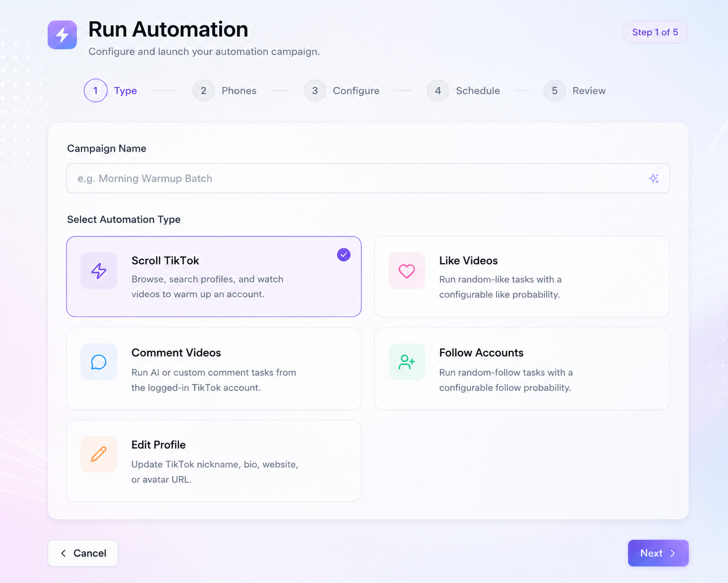Click the Schedule step label
Viewport: 728px width, 583px height.
[478, 90]
